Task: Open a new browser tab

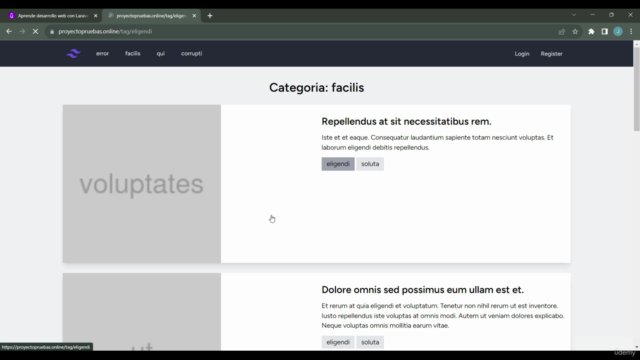Action: pyautogui.click(x=210, y=16)
